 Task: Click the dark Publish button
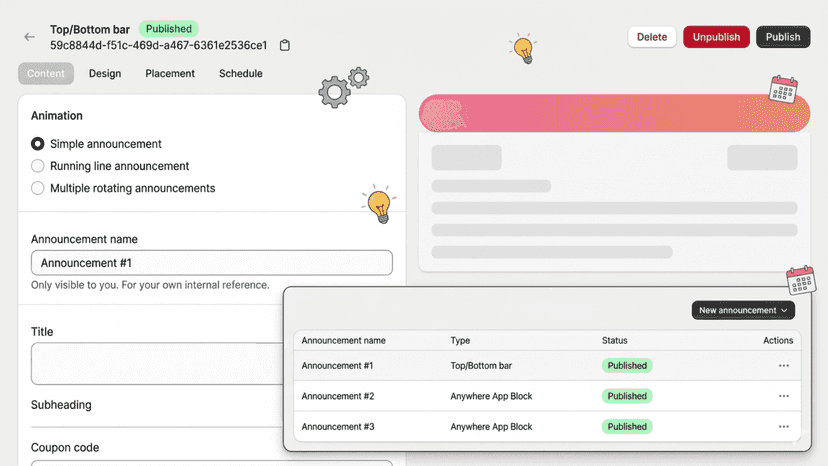783,37
